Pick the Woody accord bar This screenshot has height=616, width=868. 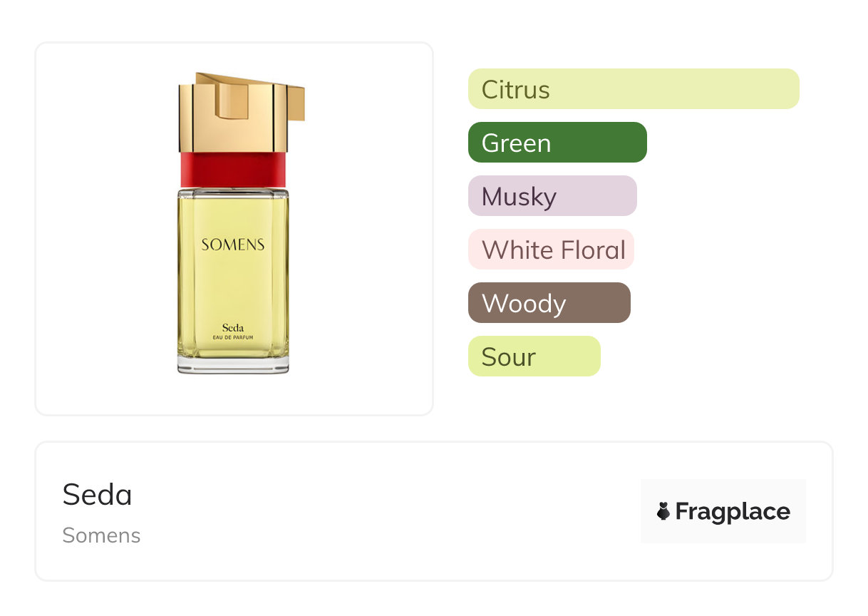[549, 303]
